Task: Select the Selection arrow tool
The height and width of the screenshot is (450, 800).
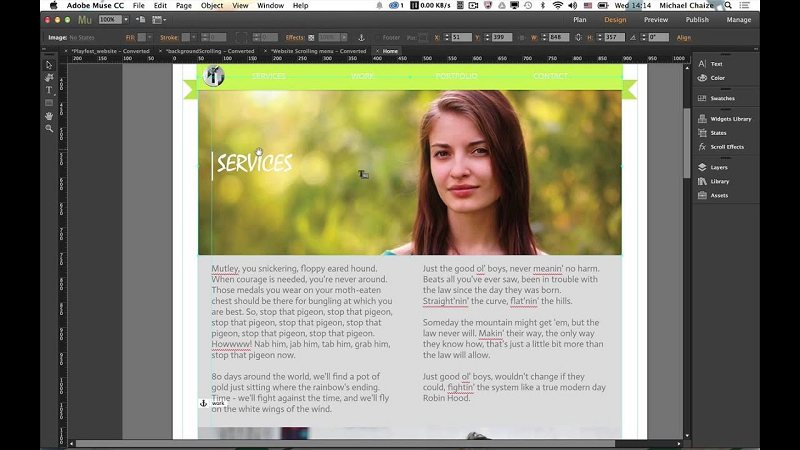Action: (x=49, y=65)
